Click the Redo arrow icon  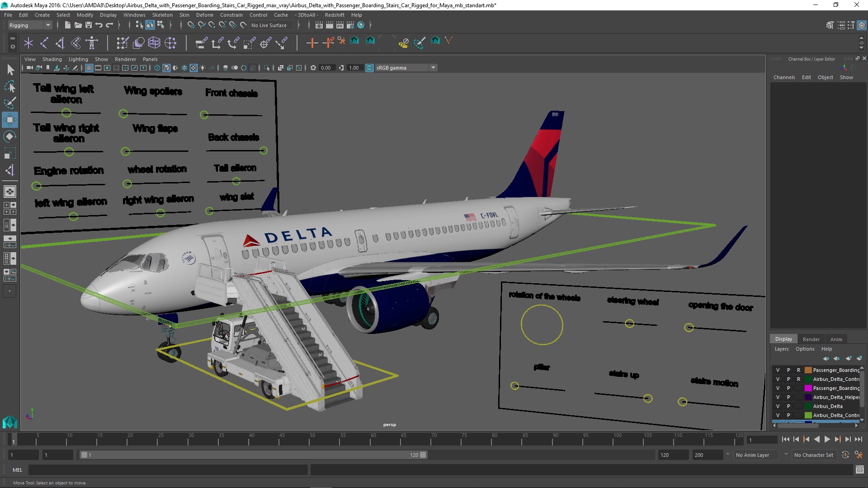[x=109, y=25]
